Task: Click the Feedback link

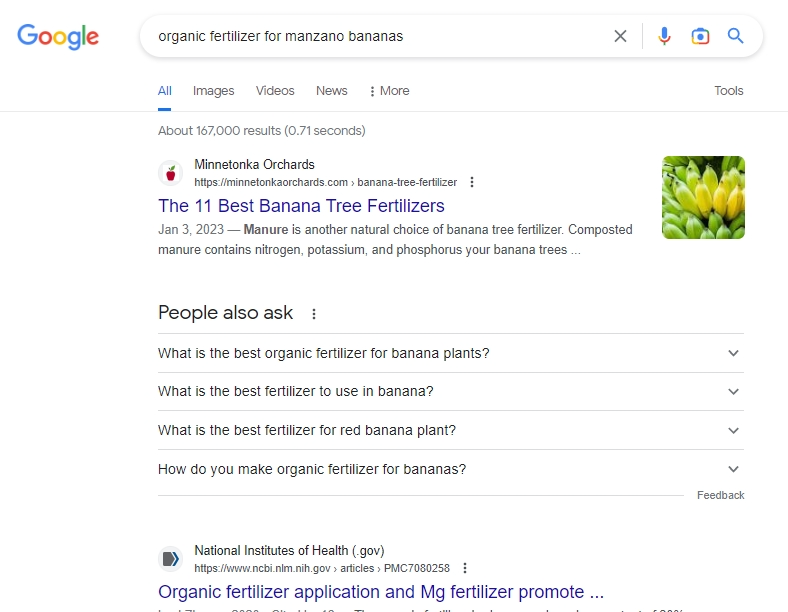Action: tap(721, 495)
